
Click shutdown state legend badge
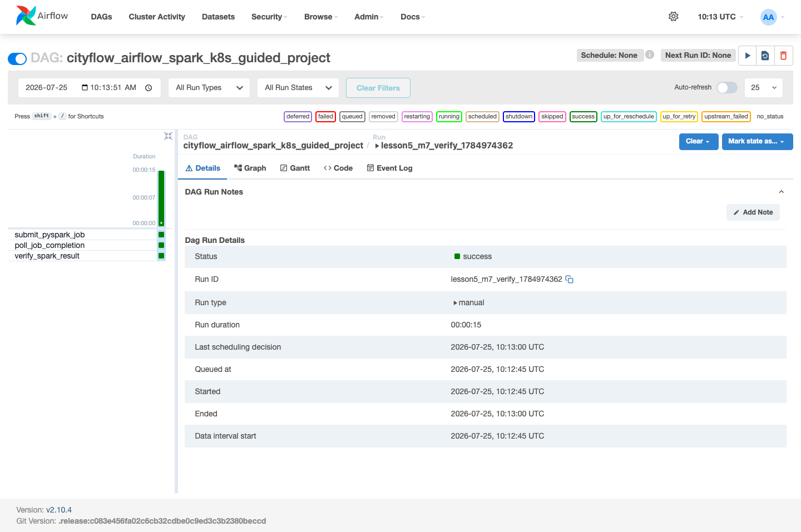click(x=518, y=117)
